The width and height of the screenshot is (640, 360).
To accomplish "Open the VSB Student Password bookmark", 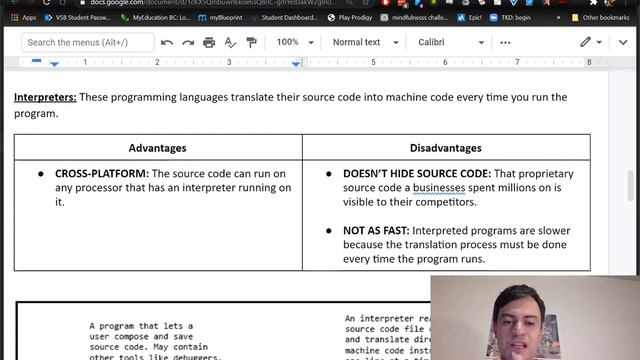I will [x=78, y=18].
